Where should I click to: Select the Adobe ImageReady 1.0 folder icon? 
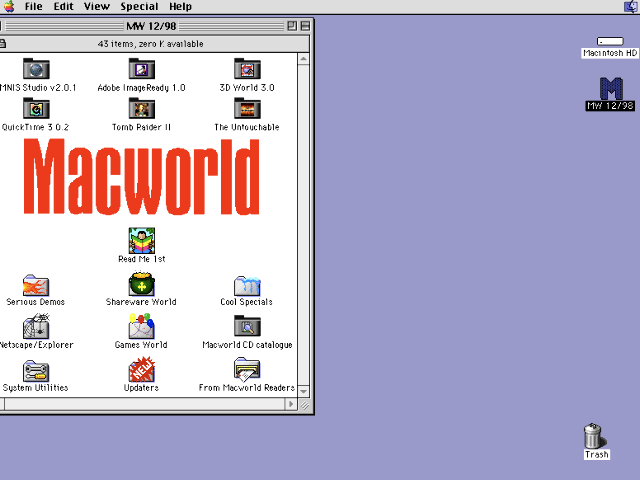tap(142, 69)
